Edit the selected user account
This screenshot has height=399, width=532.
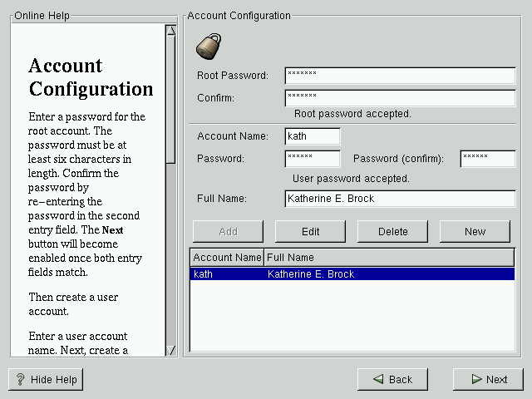[x=309, y=231]
